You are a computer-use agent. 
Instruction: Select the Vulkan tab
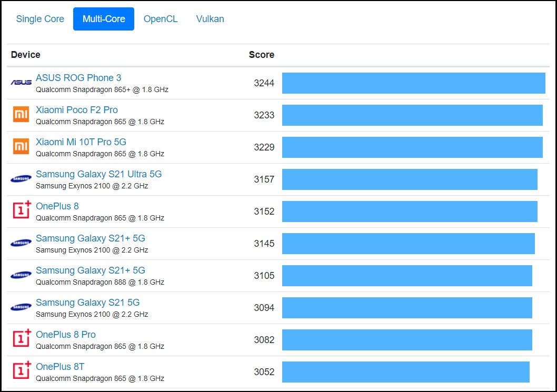(x=210, y=19)
